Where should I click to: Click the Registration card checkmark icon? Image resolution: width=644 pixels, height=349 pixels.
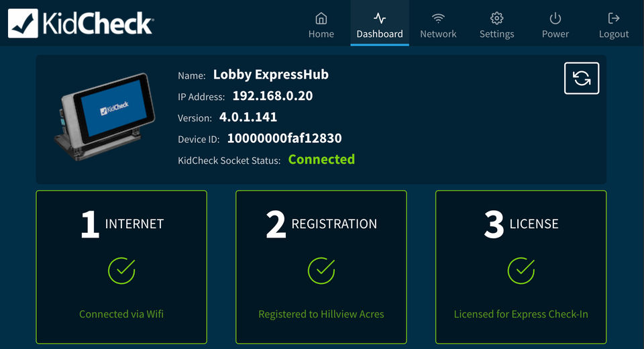pyautogui.click(x=321, y=270)
